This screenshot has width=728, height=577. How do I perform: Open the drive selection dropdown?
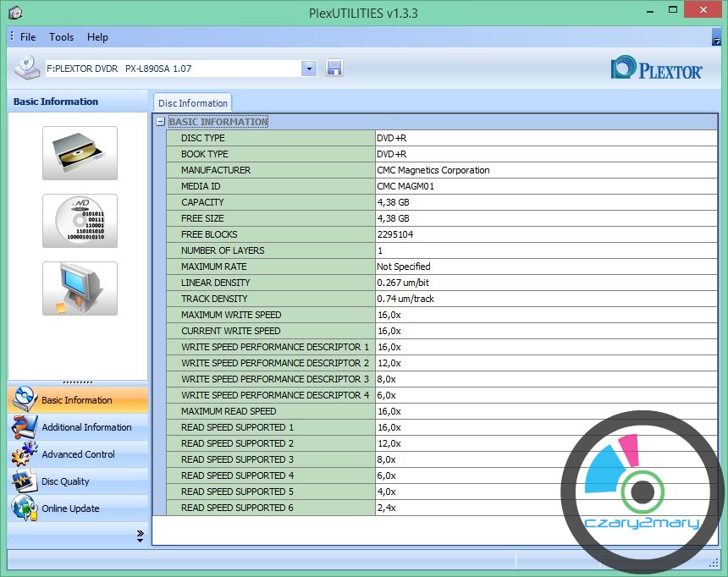[x=308, y=69]
